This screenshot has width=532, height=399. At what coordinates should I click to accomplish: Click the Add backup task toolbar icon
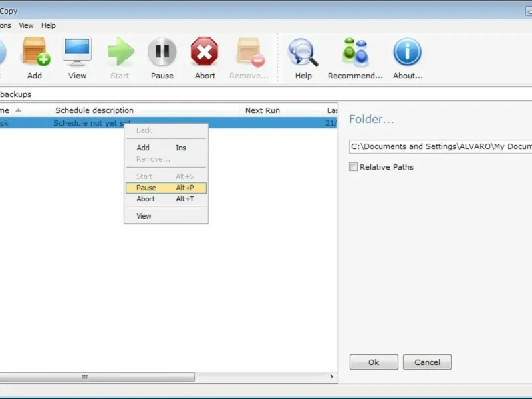tap(35, 58)
